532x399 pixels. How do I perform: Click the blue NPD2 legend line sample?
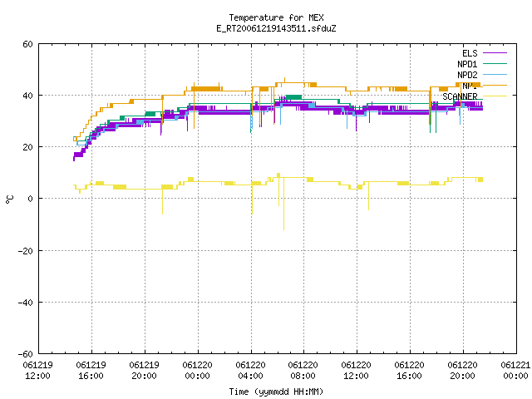click(x=495, y=74)
